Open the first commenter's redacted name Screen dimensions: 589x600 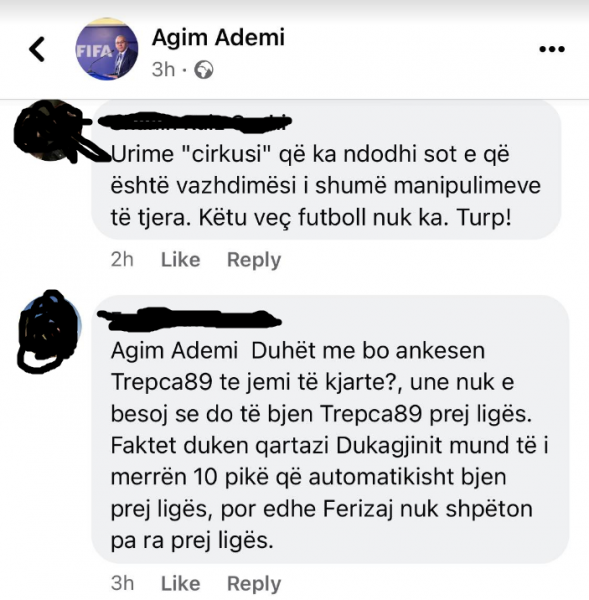click(x=195, y=122)
